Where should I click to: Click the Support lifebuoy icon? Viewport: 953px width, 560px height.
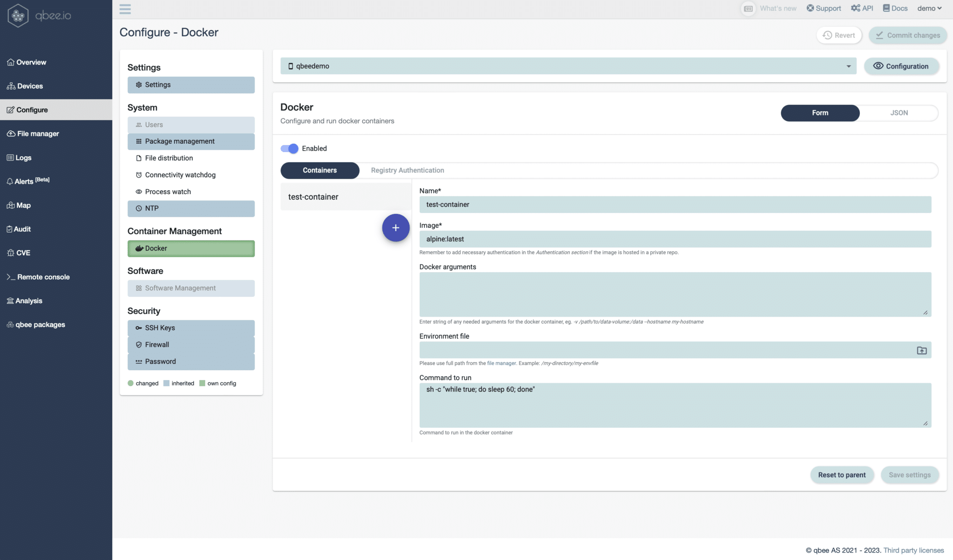(810, 8)
